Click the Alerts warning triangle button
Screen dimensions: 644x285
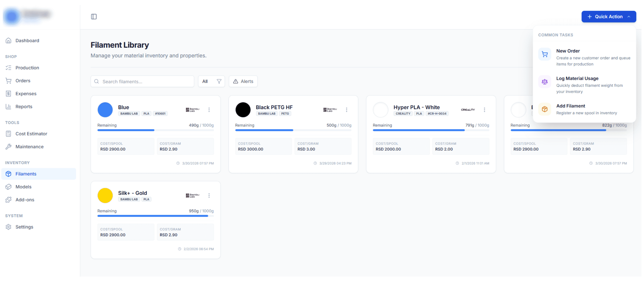click(x=243, y=81)
